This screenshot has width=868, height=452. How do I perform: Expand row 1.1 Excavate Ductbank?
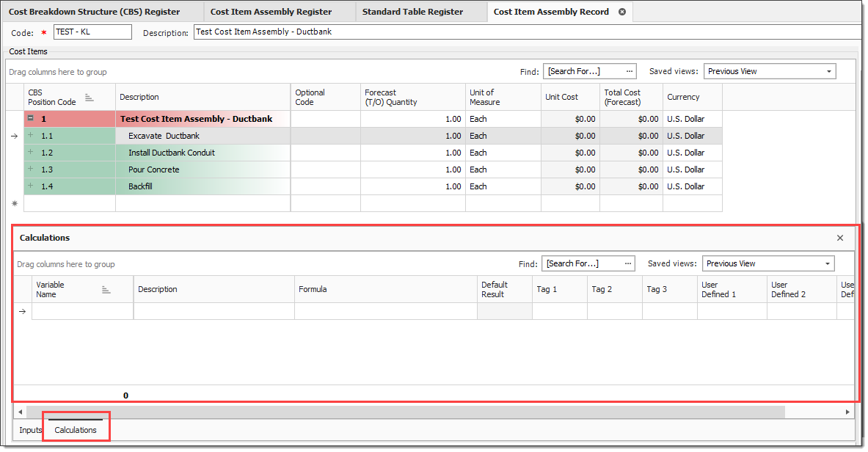coord(31,136)
